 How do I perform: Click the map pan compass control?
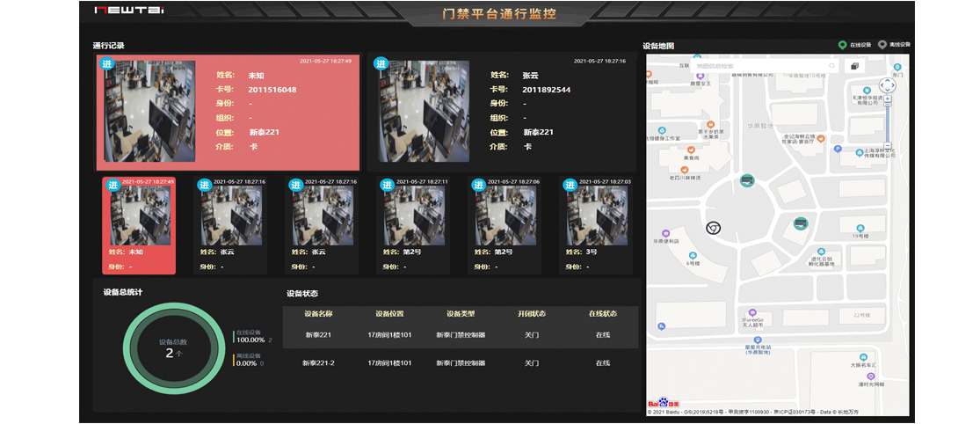click(887, 86)
